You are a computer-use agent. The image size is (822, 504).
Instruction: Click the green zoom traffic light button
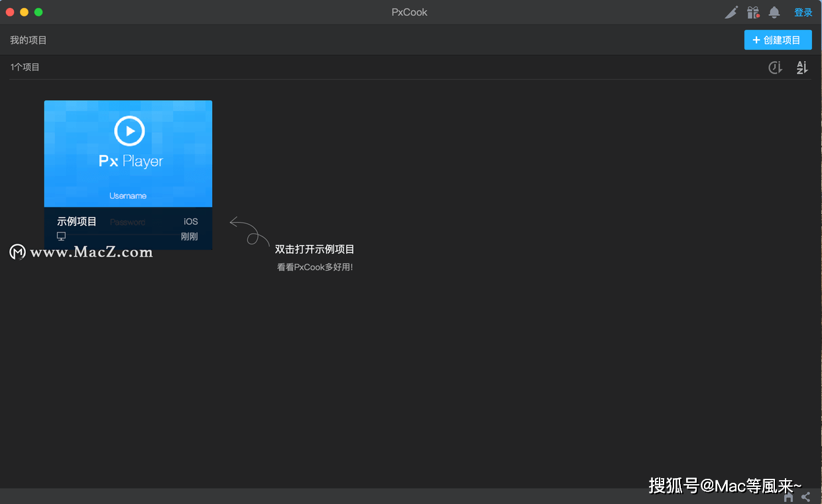click(38, 11)
